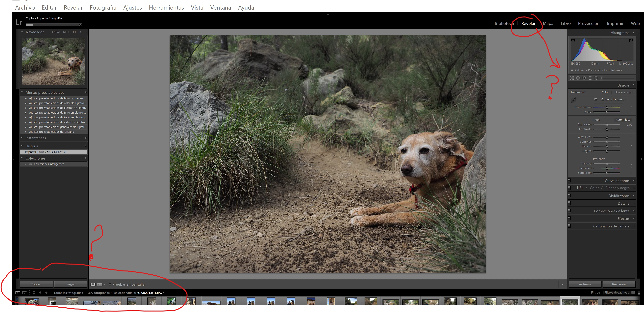Select the Crop Overlay tool
Screen dimensions: 644x312
coord(572,78)
